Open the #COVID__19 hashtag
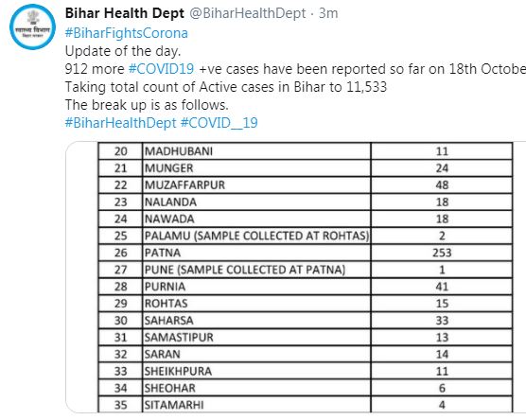 (x=219, y=122)
